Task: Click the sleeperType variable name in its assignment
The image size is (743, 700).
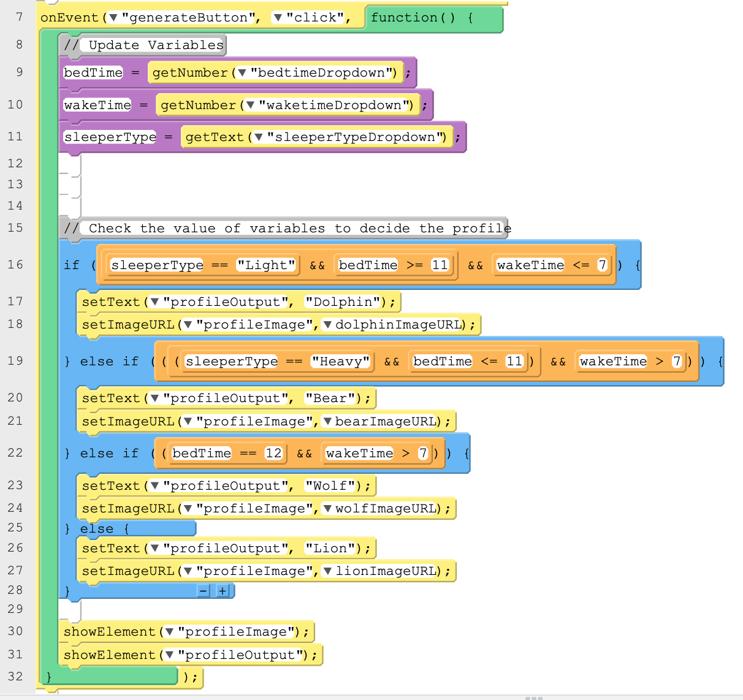Action: pyautogui.click(x=110, y=137)
